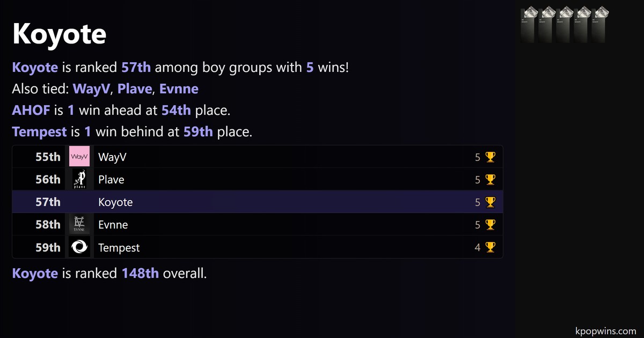Select the Tempest name in the 59th row

click(x=119, y=247)
